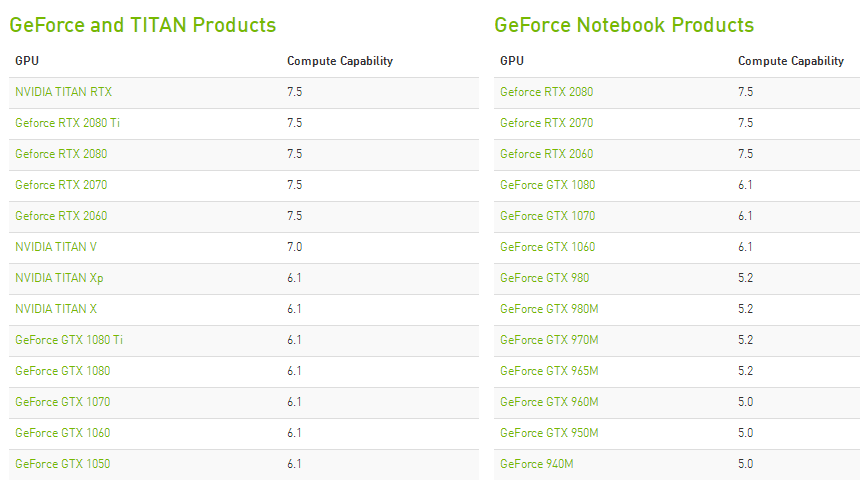This screenshot has width=860, height=480.
Task: Follow the GeForce GTX 1050 link
Action: [62, 464]
